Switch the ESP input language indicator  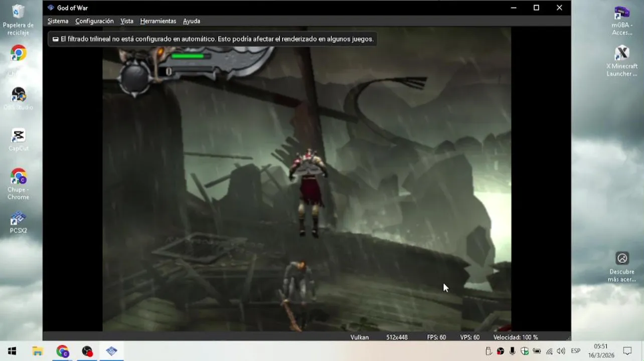pyautogui.click(x=576, y=351)
